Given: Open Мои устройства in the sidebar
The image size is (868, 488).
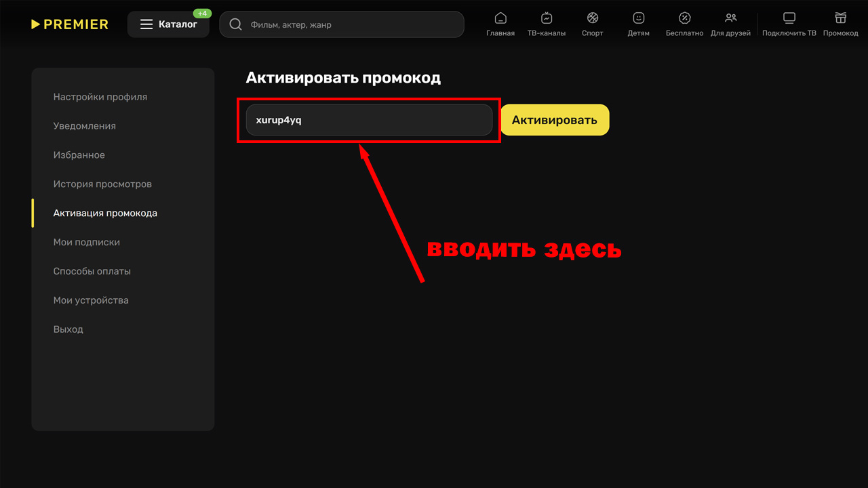Looking at the screenshot, I should (91, 300).
